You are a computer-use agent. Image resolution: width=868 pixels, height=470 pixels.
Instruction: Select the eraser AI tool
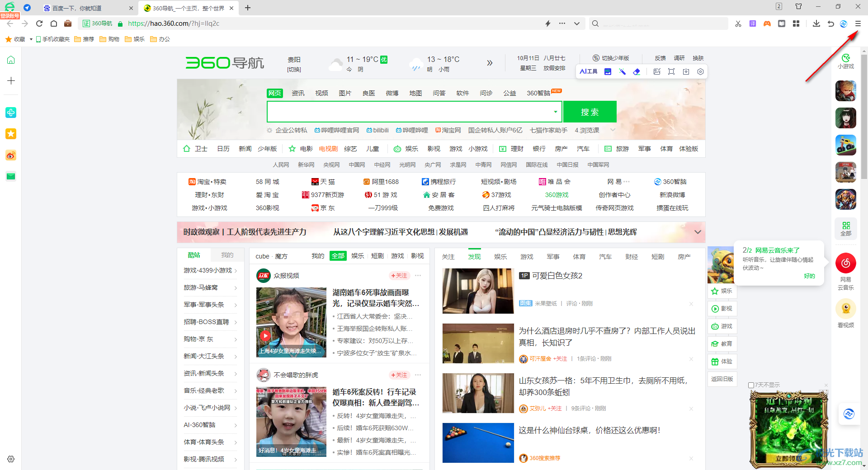[637, 71]
